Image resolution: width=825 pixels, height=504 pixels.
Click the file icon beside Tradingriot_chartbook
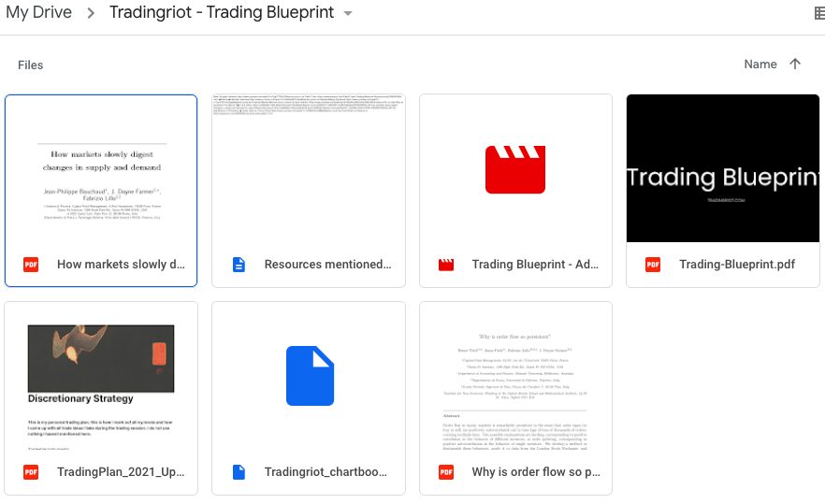(239, 472)
